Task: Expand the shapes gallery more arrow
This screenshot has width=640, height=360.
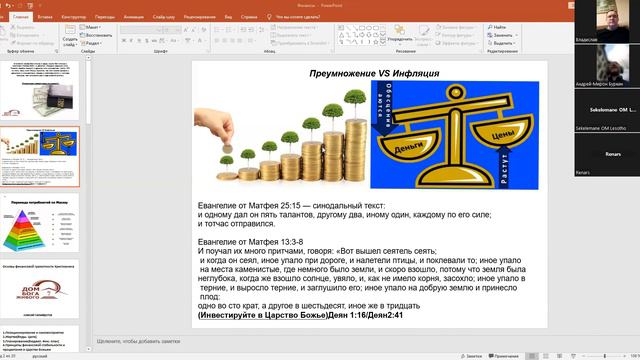Action: (383, 42)
